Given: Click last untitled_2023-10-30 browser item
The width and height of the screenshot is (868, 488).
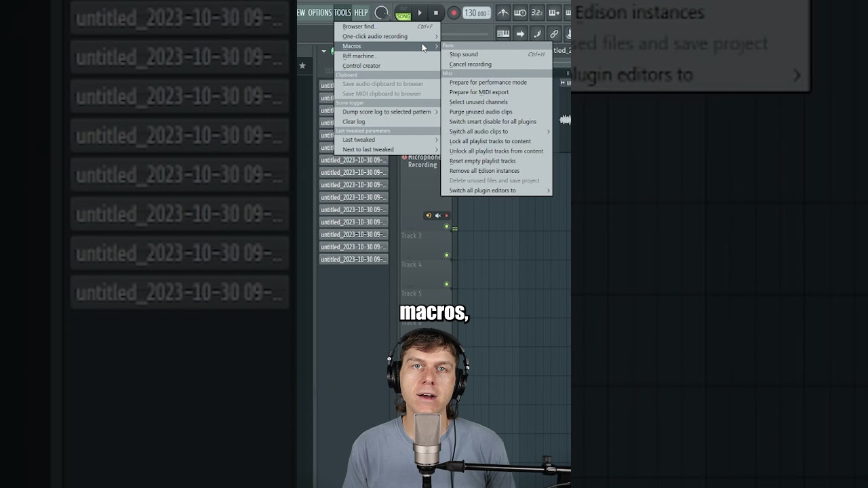Looking at the screenshot, I should [353, 260].
